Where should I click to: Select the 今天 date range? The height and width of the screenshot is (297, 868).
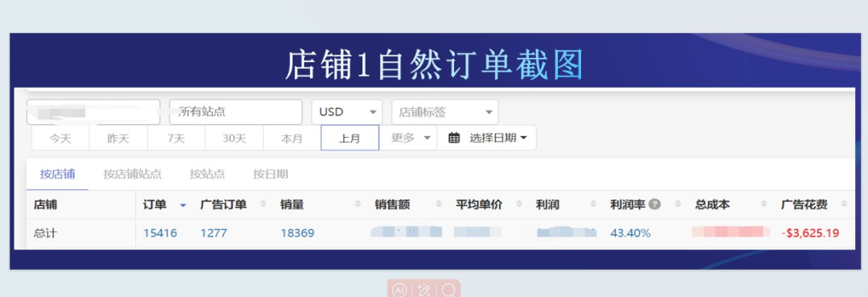60,138
